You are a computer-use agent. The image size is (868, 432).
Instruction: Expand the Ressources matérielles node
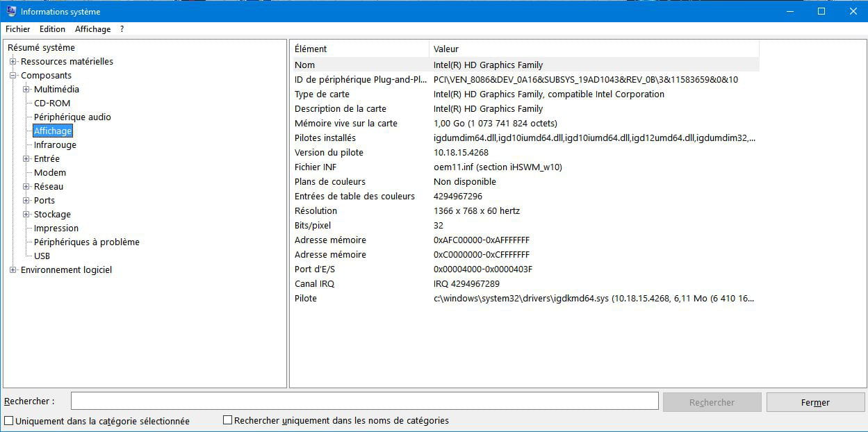coord(13,61)
